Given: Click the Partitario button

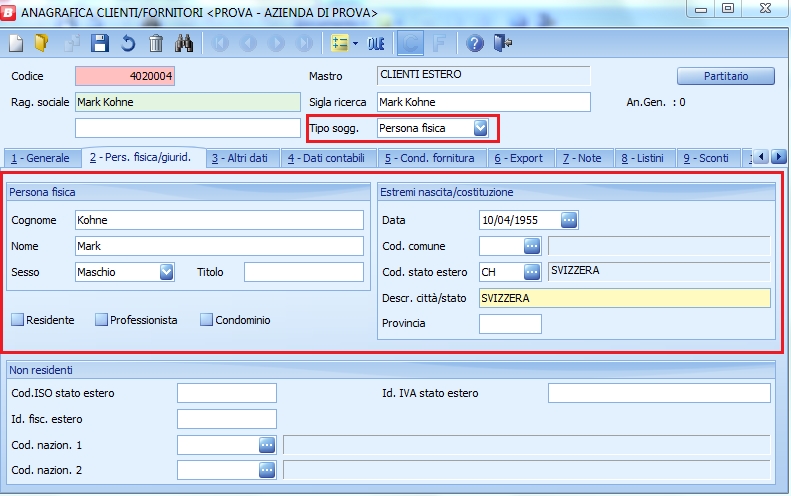Looking at the screenshot, I should coord(726,76).
